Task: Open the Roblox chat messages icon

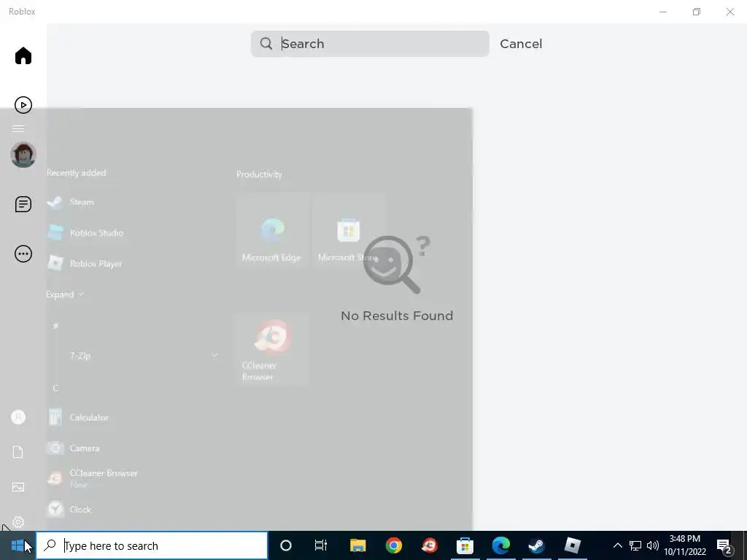Action: pyautogui.click(x=23, y=204)
